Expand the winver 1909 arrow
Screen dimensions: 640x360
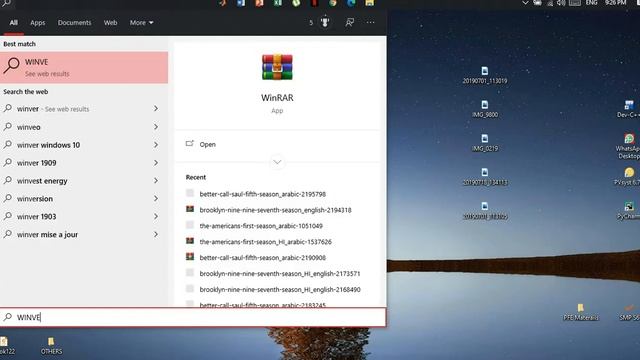pos(156,163)
